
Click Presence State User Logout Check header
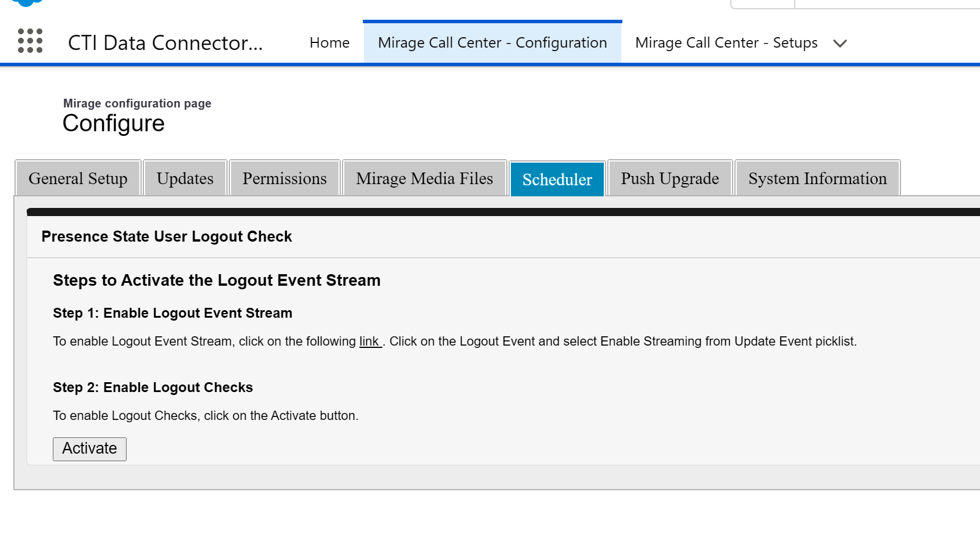(167, 236)
